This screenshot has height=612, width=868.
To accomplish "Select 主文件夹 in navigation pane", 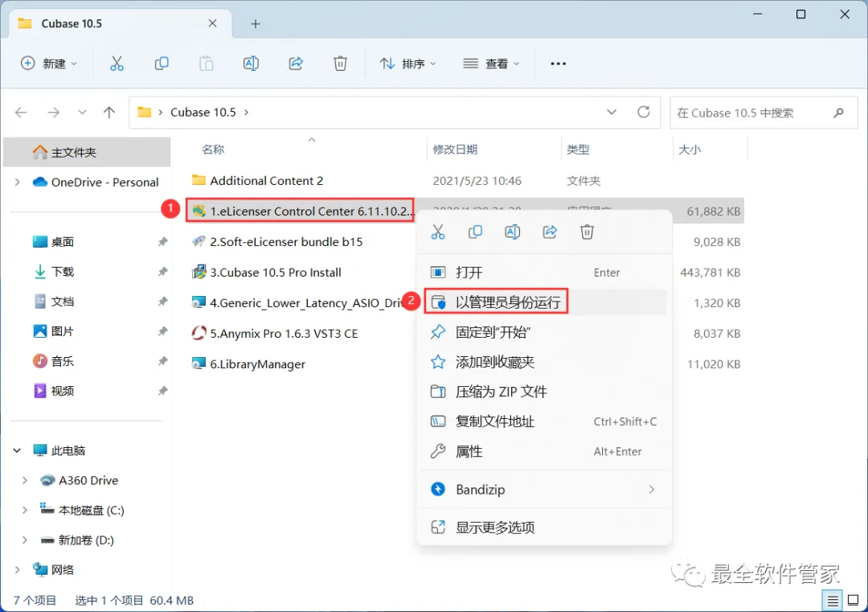I will click(87, 152).
